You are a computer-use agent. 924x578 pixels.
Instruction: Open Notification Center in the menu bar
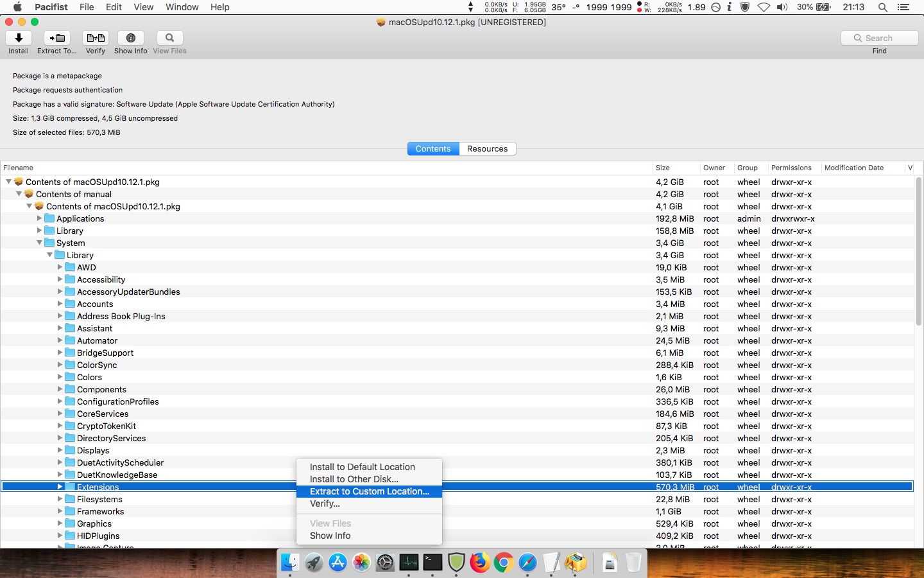pos(903,7)
